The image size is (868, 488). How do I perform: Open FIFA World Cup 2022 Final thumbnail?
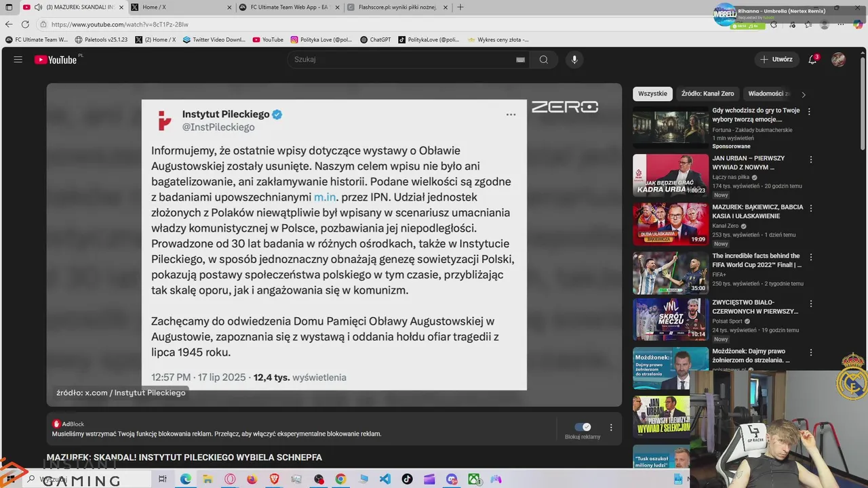670,272
